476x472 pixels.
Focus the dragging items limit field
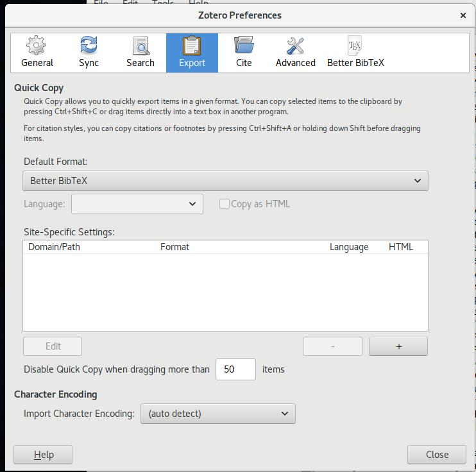pos(235,369)
